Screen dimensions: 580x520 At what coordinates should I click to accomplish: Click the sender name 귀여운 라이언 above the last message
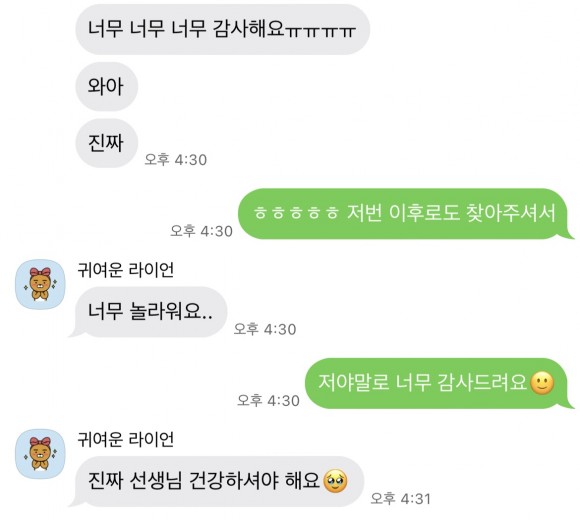coord(125,439)
